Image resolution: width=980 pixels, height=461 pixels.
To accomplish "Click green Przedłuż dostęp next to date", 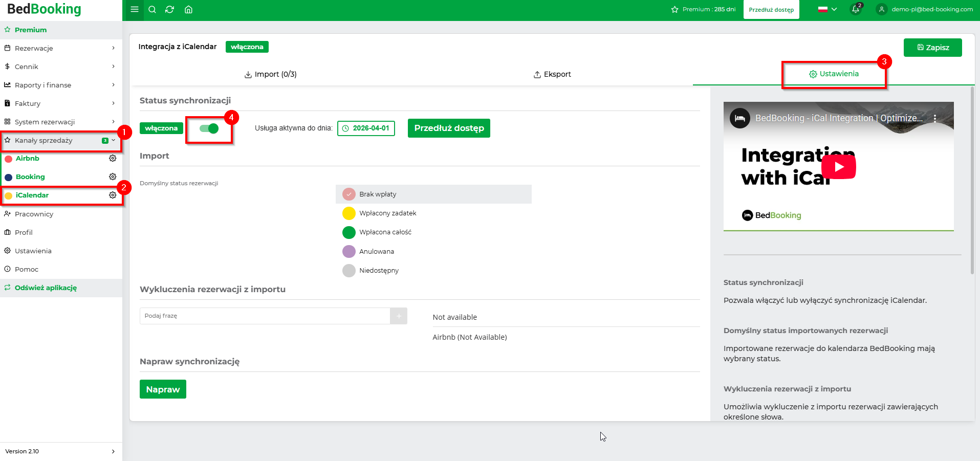I will 449,128.
